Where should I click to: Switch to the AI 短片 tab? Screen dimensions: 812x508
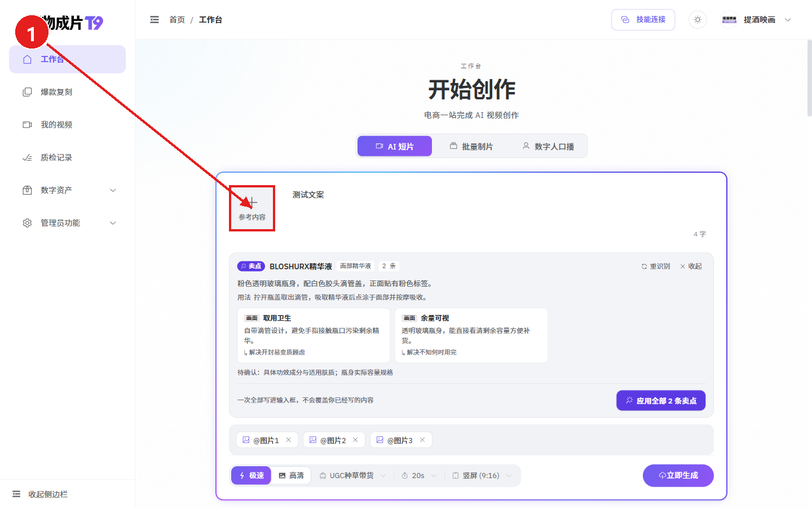(395, 146)
